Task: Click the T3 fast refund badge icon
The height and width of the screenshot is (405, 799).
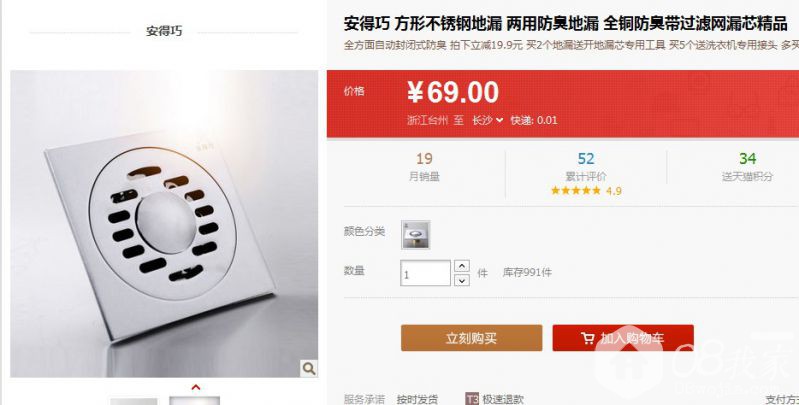Action: (472, 399)
